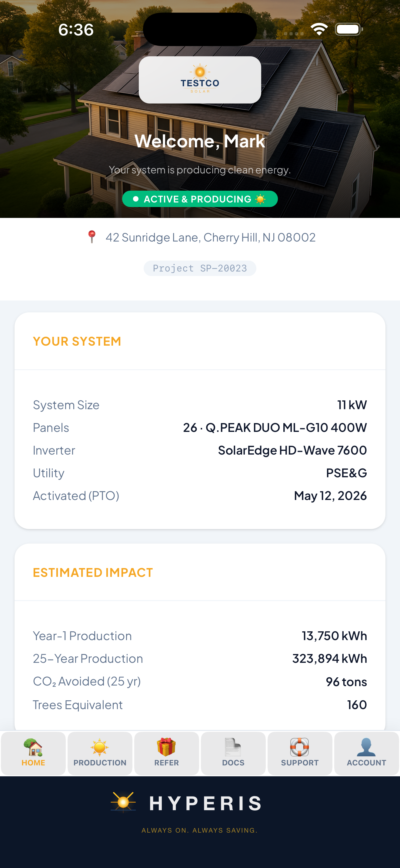The width and height of the screenshot is (400, 868).
Task: Select the Your System card header
Action: pyautogui.click(x=200, y=341)
